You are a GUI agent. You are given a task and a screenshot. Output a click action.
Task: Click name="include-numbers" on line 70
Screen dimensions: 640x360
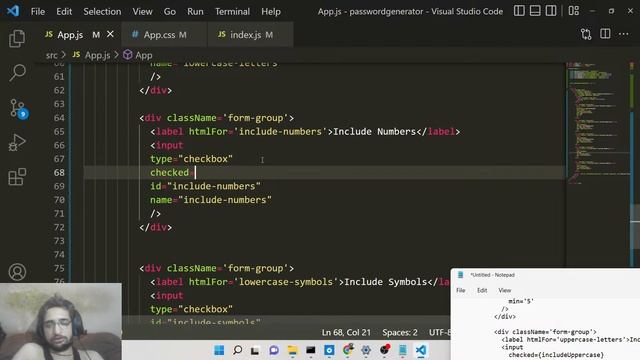pyautogui.click(x=211, y=200)
